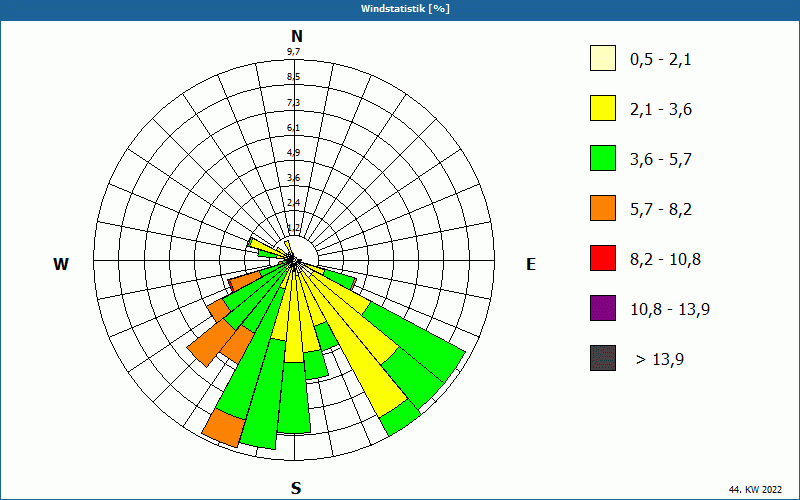Viewport: 800px width, 500px height.
Task: Click the S compass label
Action: 296,488
